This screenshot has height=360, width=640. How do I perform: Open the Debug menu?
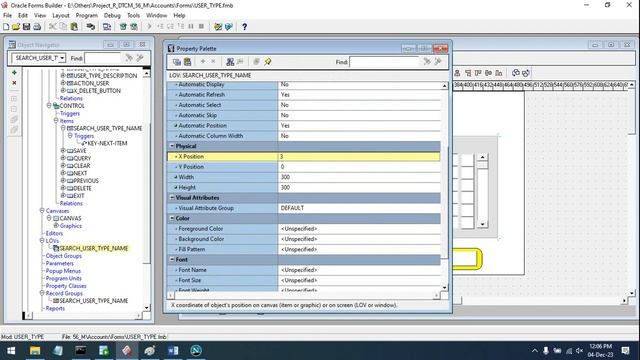(x=112, y=16)
